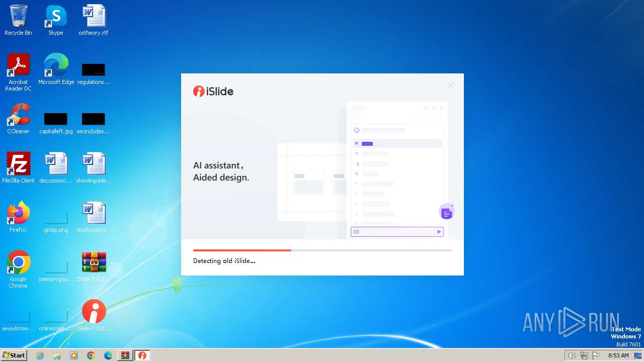Click the purple note icon in illustration
The image size is (644, 362).
tap(447, 212)
